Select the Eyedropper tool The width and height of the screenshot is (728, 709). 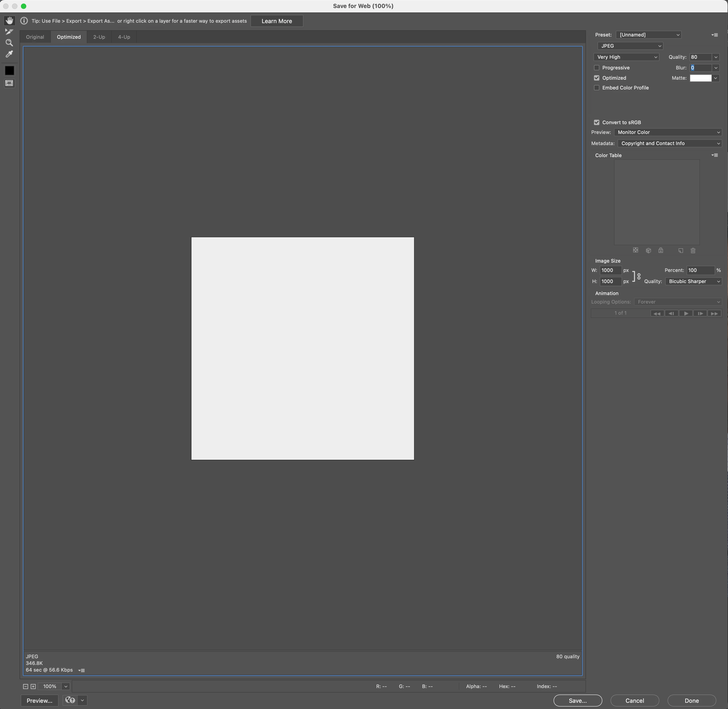click(x=9, y=54)
